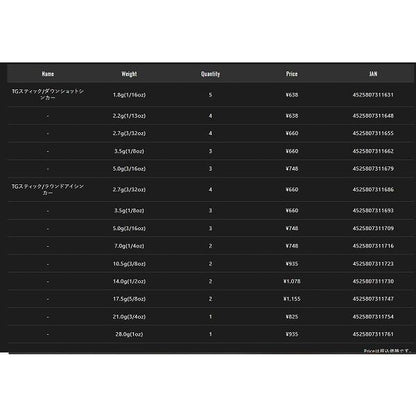Click the 21.0g(3/4oz) weight cell

click(x=129, y=317)
